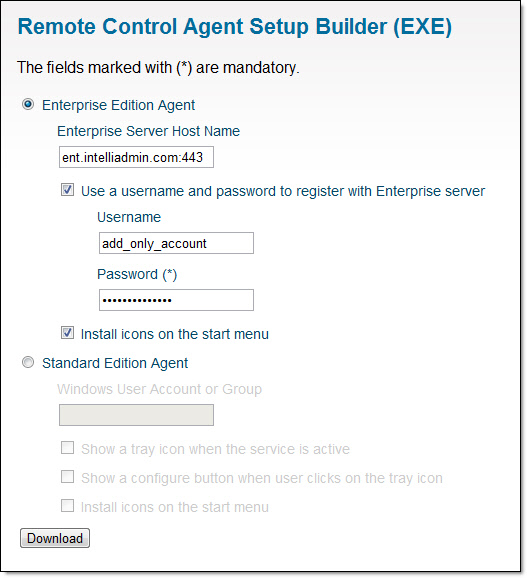Untick the username and password registration checkbox
The width and height of the screenshot is (527, 578).
pos(67,190)
